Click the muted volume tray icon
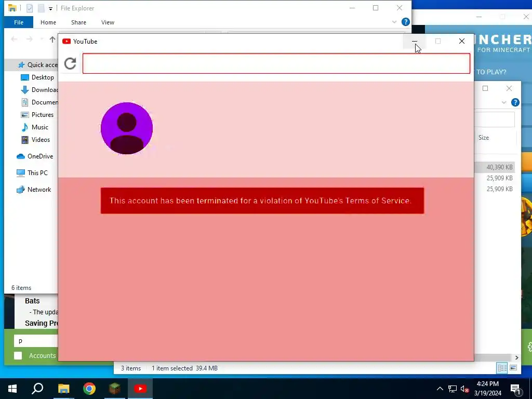The width and height of the screenshot is (532, 399). [x=465, y=389]
